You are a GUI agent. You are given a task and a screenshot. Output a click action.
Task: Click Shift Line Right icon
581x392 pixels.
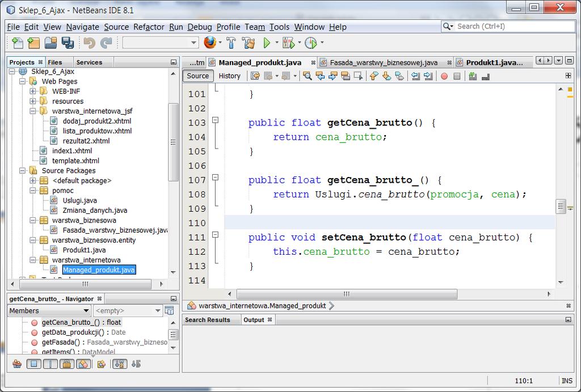428,76
